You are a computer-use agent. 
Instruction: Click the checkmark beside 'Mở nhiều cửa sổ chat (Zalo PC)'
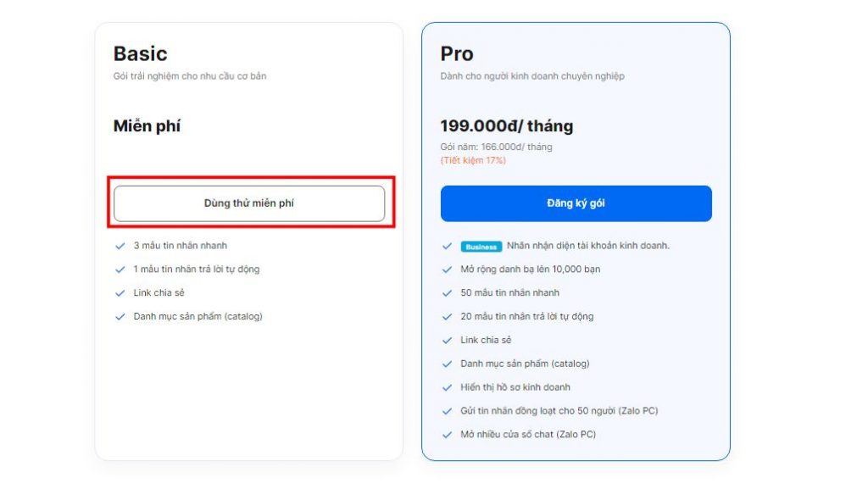(x=445, y=434)
